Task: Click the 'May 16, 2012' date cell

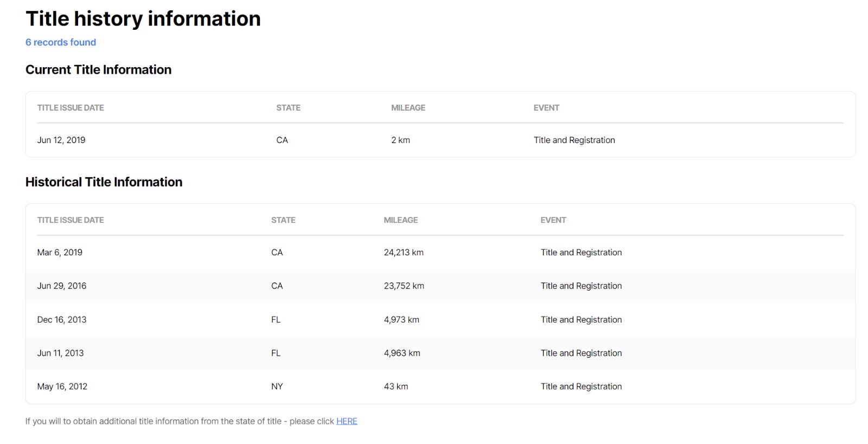Action: [62, 387]
